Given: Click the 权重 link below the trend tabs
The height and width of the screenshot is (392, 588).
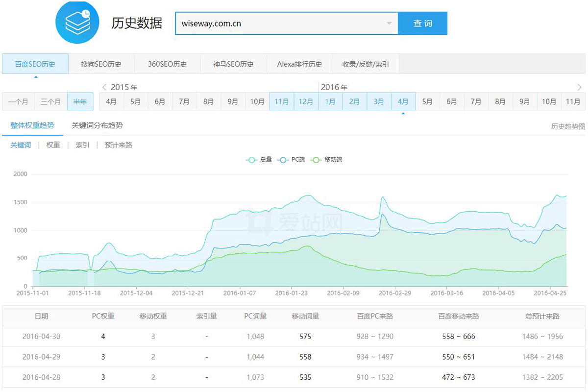Looking at the screenshot, I should tap(52, 145).
